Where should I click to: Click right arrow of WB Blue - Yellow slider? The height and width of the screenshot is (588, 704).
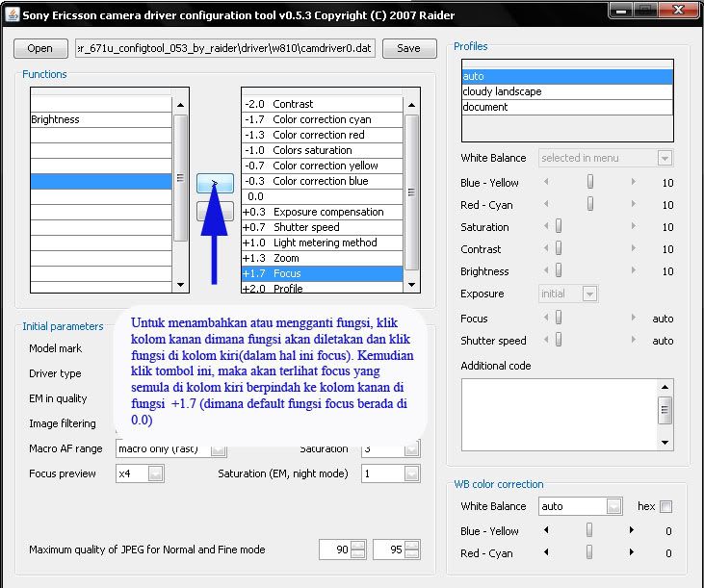pos(632,530)
